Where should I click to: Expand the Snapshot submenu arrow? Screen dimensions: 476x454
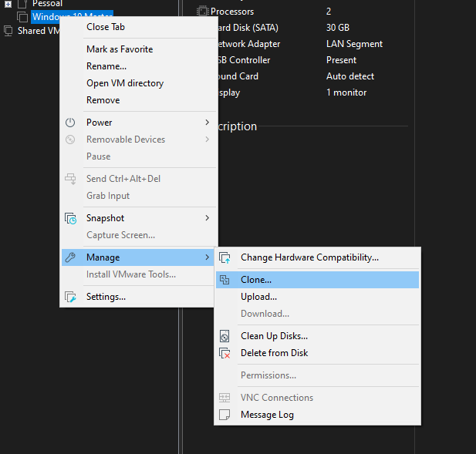pos(207,218)
